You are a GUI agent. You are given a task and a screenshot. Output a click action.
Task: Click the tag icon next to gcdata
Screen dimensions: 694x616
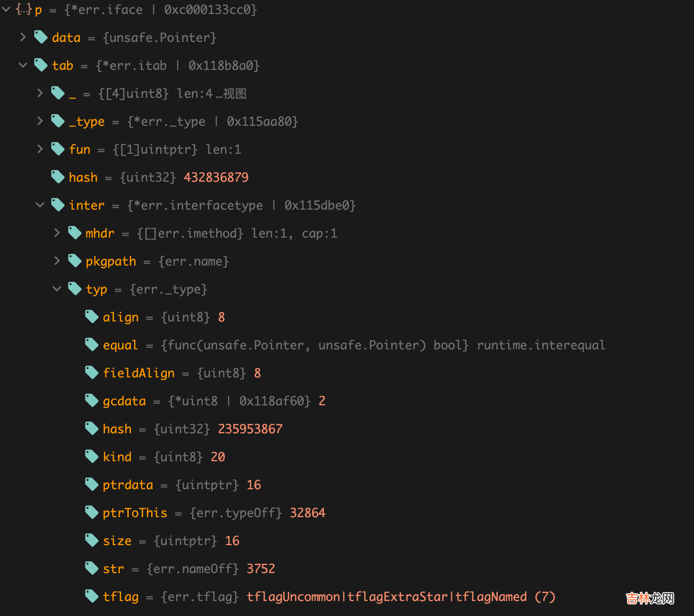(92, 400)
